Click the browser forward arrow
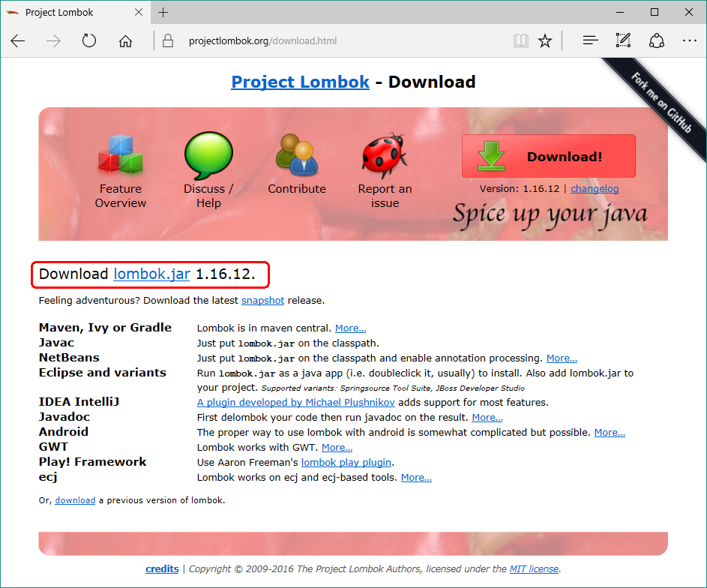The width and height of the screenshot is (707, 588). (53, 41)
